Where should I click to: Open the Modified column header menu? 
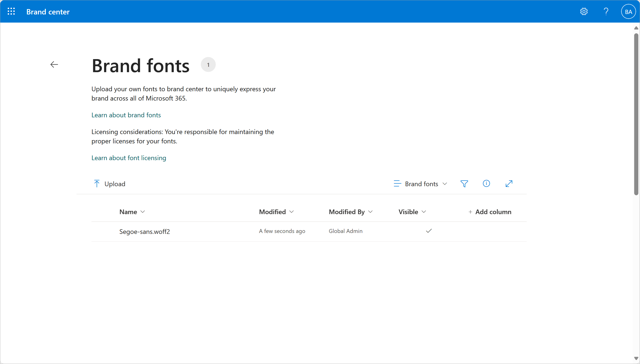click(x=276, y=212)
